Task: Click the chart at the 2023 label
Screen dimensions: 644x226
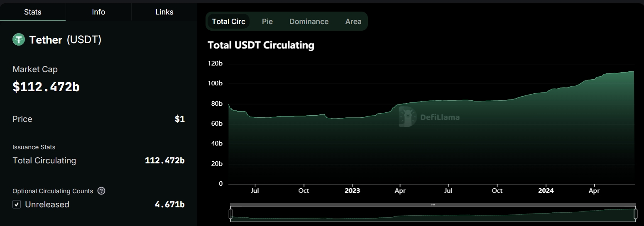Action: click(352, 191)
